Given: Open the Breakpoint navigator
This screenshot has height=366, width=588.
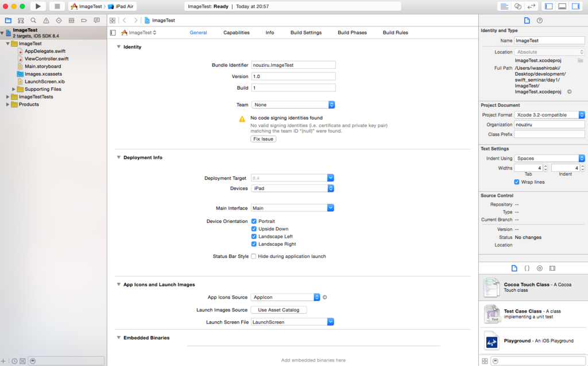Looking at the screenshot, I should [x=84, y=20].
